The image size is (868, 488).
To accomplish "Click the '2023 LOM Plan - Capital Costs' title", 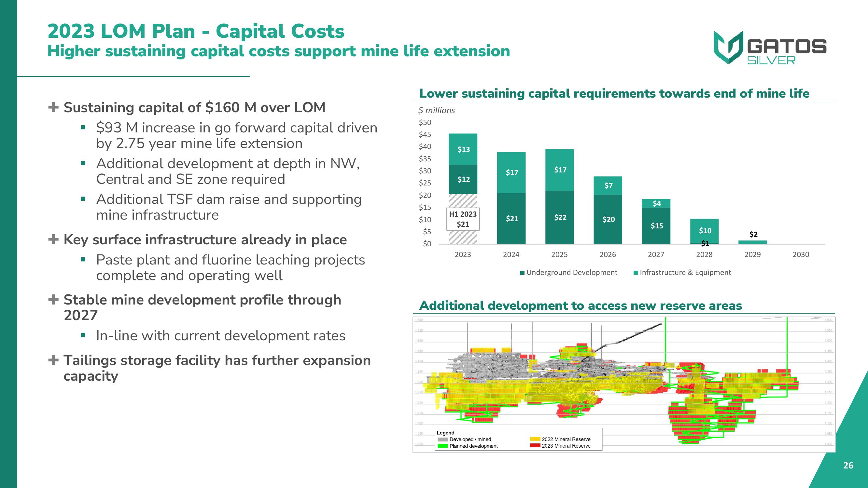I will 196,31.
